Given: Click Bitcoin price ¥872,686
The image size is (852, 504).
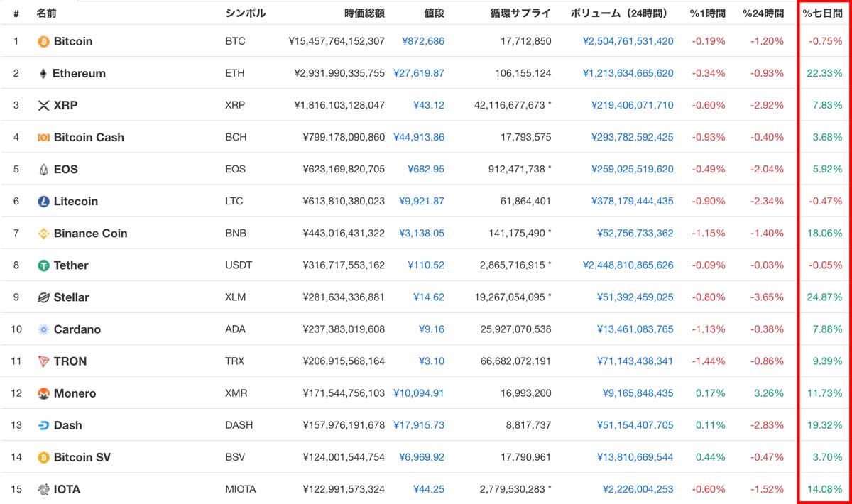Looking at the screenshot, I should 423,41.
